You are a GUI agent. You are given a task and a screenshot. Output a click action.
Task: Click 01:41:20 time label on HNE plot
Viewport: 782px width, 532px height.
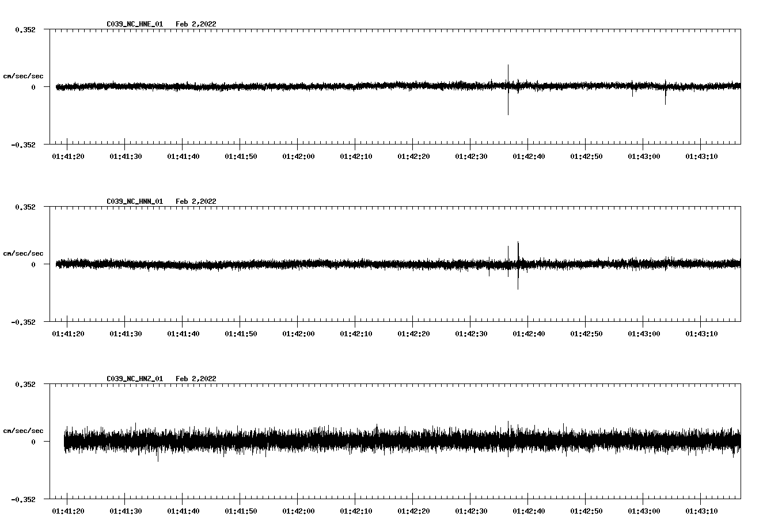[x=68, y=157]
